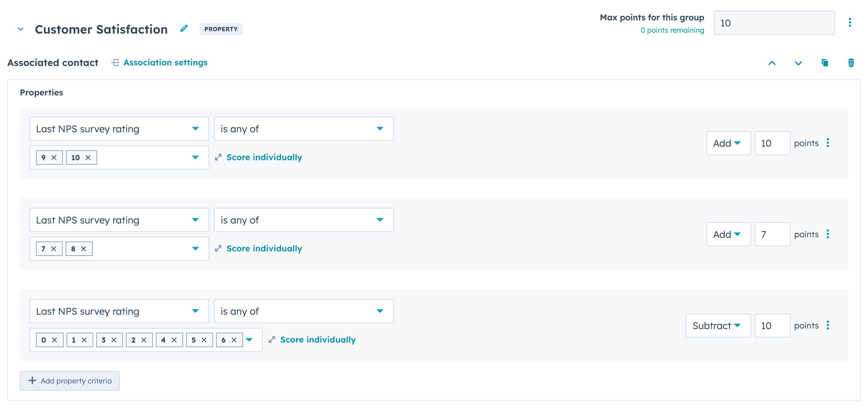Open Add dropdown for the 7 points rule
This screenshot has height=408, width=868.
(x=728, y=234)
